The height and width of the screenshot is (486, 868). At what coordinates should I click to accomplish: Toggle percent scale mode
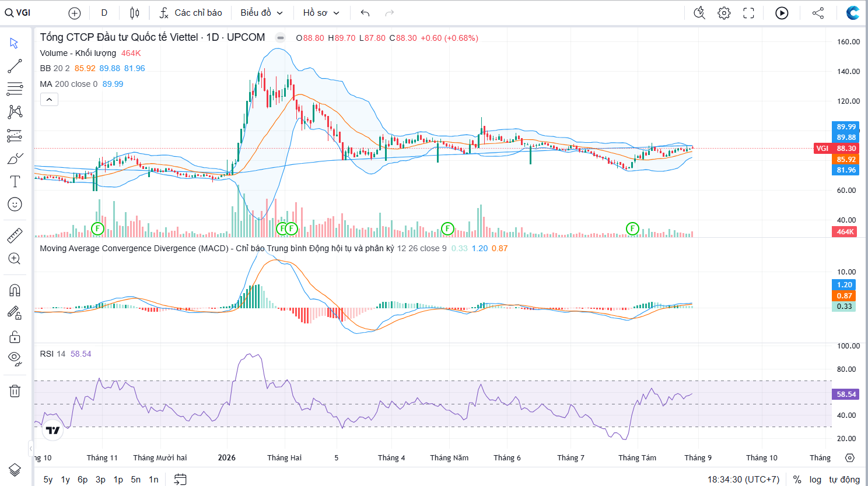[x=797, y=479]
